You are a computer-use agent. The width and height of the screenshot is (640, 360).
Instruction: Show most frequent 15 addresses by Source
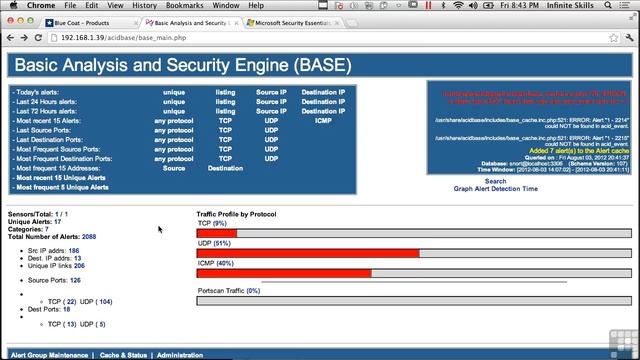pos(174,168)
